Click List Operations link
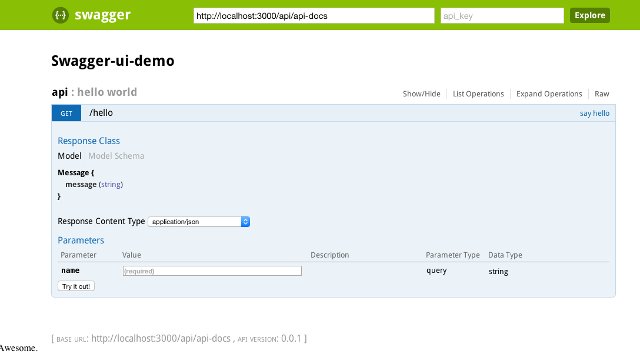 click(x=478, y=94)
